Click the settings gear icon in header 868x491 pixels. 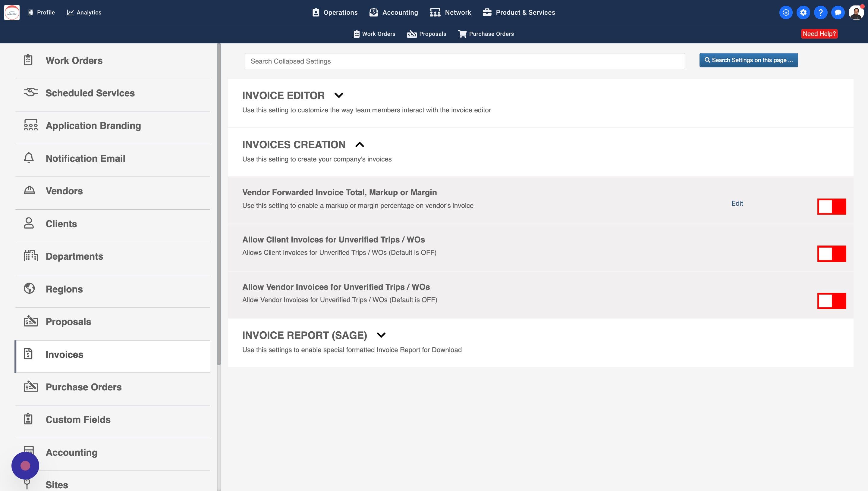(x=803, y=12)
